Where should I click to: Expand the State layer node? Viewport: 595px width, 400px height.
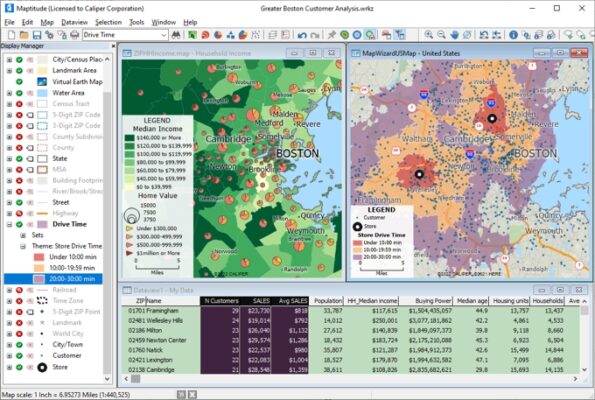point(9,159)
